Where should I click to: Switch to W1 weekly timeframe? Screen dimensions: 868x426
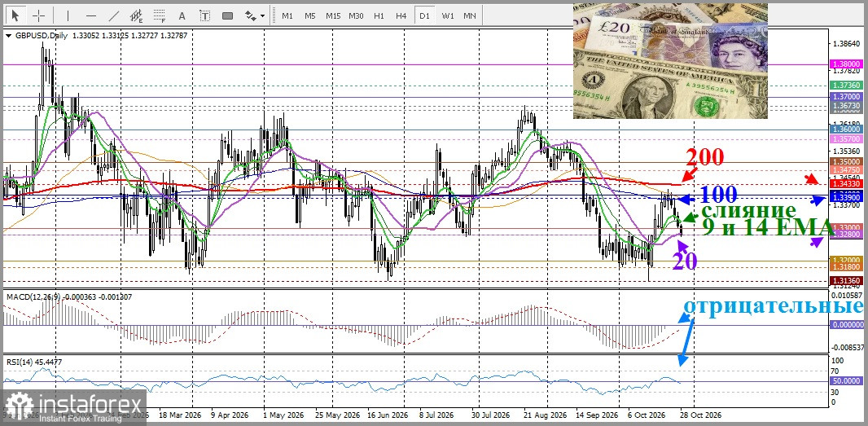tap(448, 15)
